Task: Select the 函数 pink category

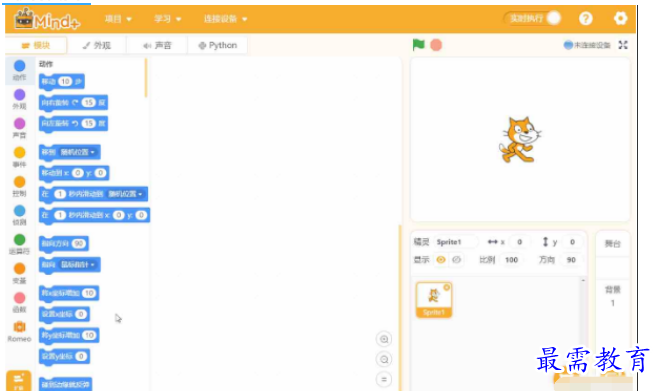Action: click(19, 302)
